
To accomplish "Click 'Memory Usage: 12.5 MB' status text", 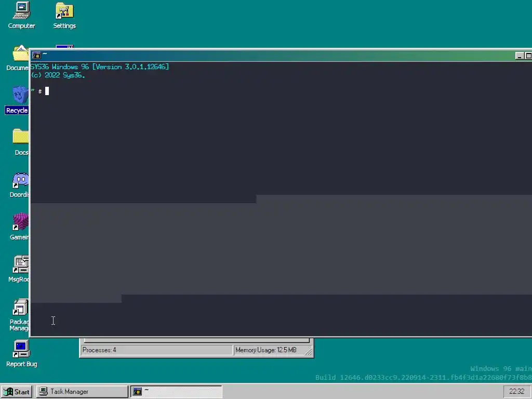I will pos(265,350).
